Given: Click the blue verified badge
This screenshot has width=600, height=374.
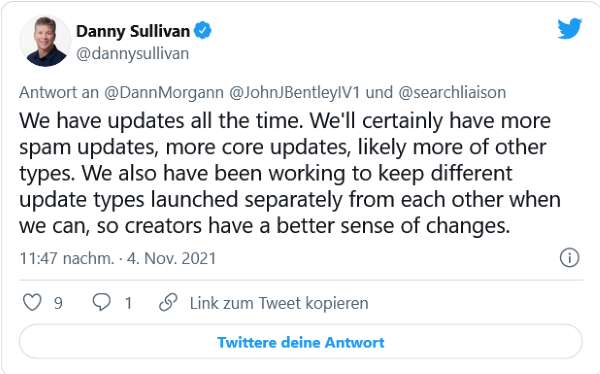Looking at the screenshot, I should tap(203, 30).
